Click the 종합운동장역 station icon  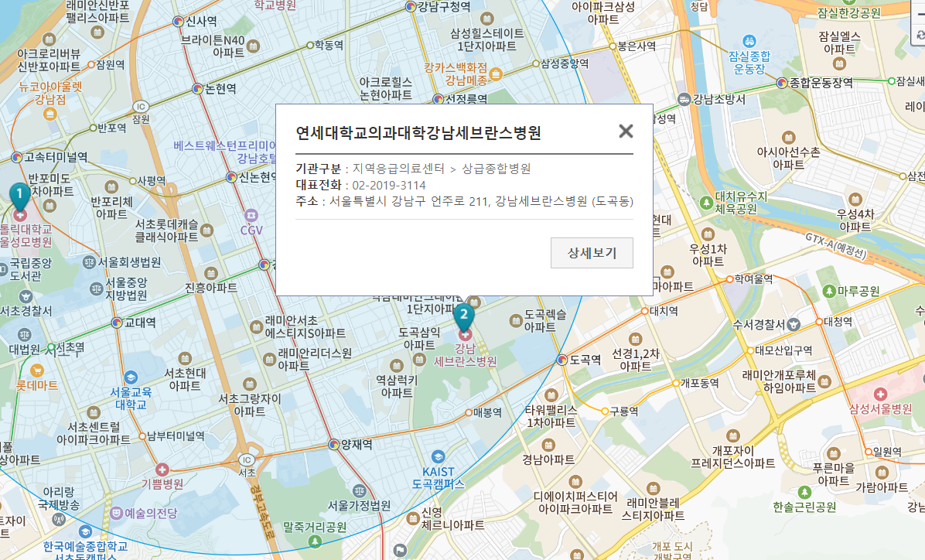click(782, 84)
